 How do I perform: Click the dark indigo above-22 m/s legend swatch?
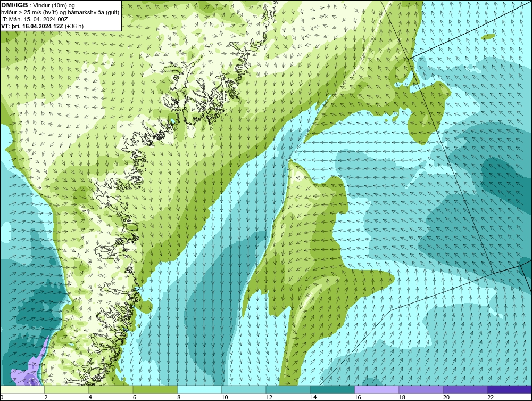coord(510,389)
